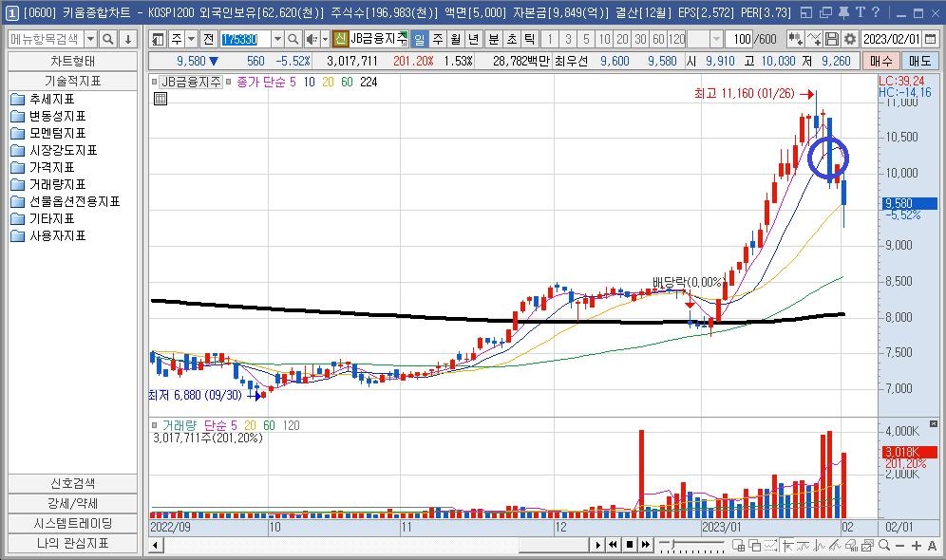Click the candlestick compare icon
This screenshot has width=946, height=560.
(795, 39)
